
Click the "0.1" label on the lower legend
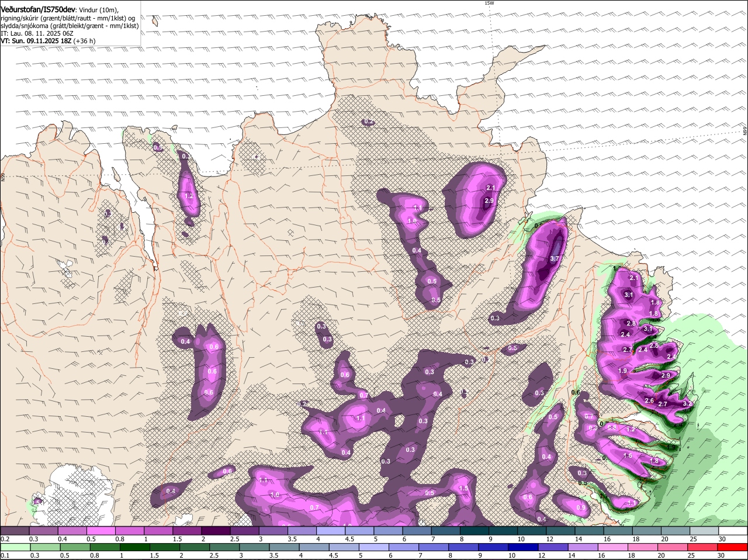pos(5,555)
